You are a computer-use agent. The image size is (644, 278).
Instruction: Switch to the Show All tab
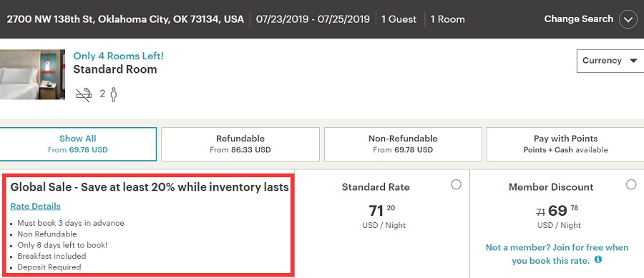(x=77, y=144)
